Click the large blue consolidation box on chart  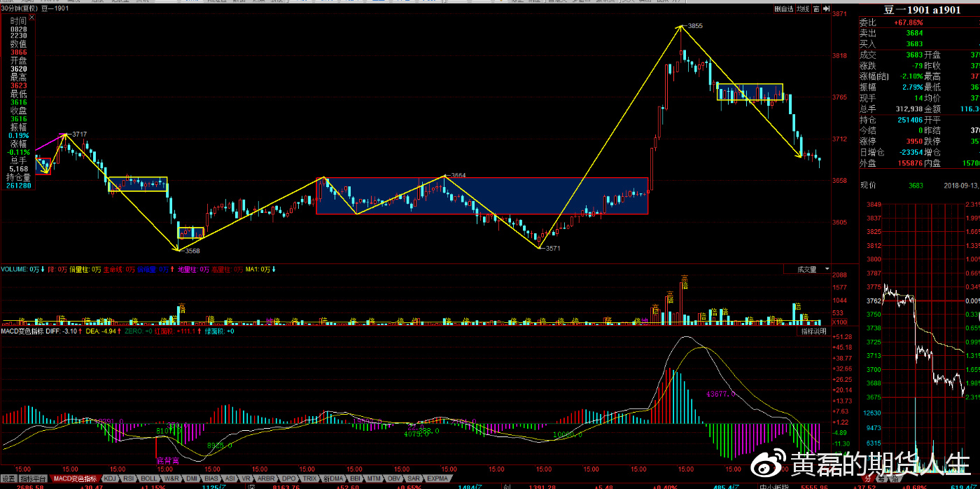(x=482, y=195)
